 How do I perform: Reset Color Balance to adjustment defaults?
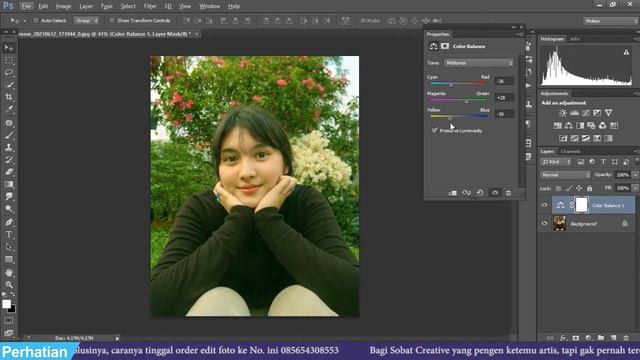pos(480,193)
